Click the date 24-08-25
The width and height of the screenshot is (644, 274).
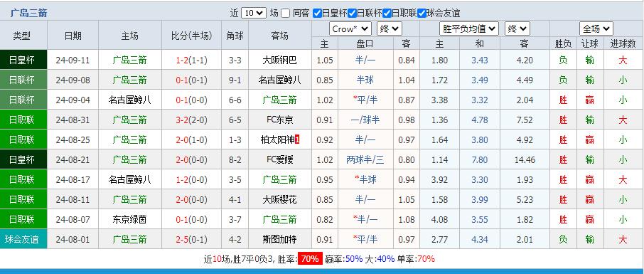coord(73,140)
